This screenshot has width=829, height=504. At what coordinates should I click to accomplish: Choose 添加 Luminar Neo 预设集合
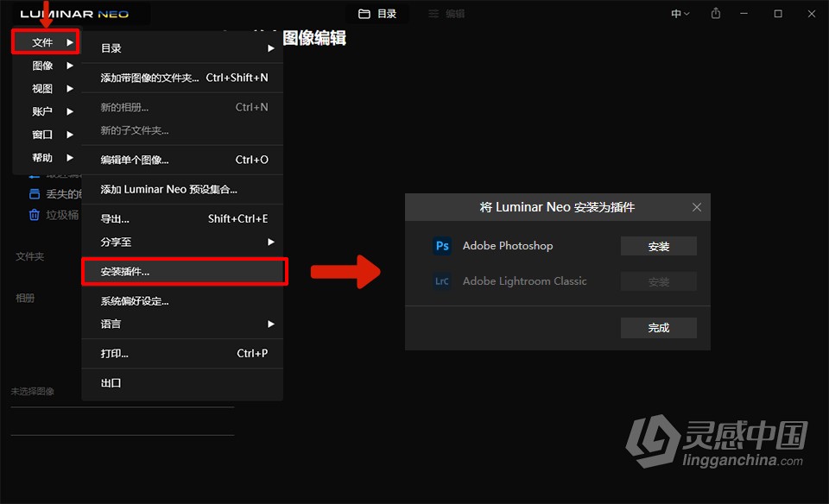pos(182,189)
